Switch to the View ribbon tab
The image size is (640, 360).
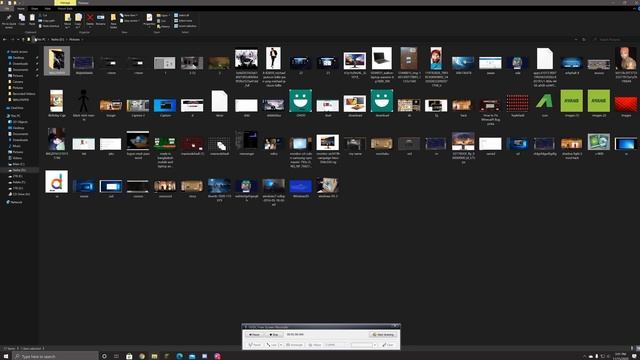point(47,9)
